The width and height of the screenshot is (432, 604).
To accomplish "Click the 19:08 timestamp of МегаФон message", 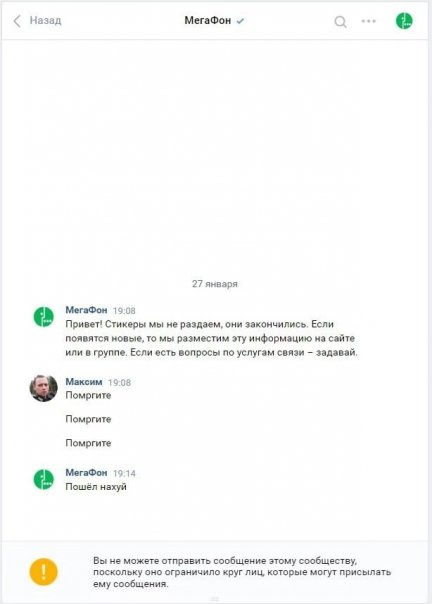I will point(124,311).
